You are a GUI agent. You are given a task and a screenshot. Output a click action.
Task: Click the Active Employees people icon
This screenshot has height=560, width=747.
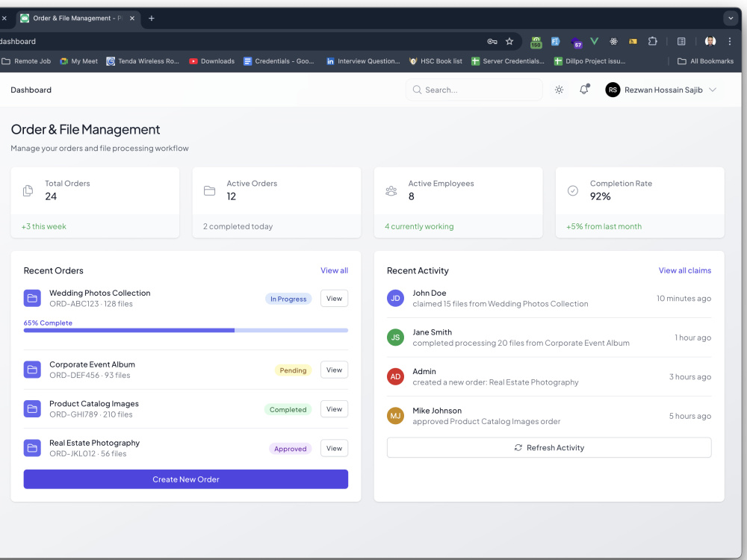[391, 190]
